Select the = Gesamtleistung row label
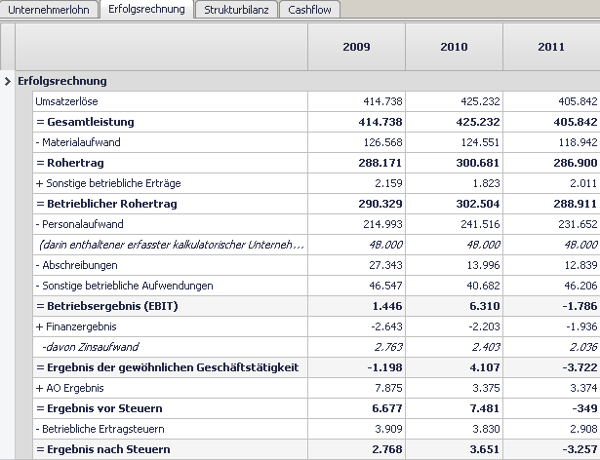Viewport: 600px width, 460px height. pyautogui.click(x=85, y=122)
